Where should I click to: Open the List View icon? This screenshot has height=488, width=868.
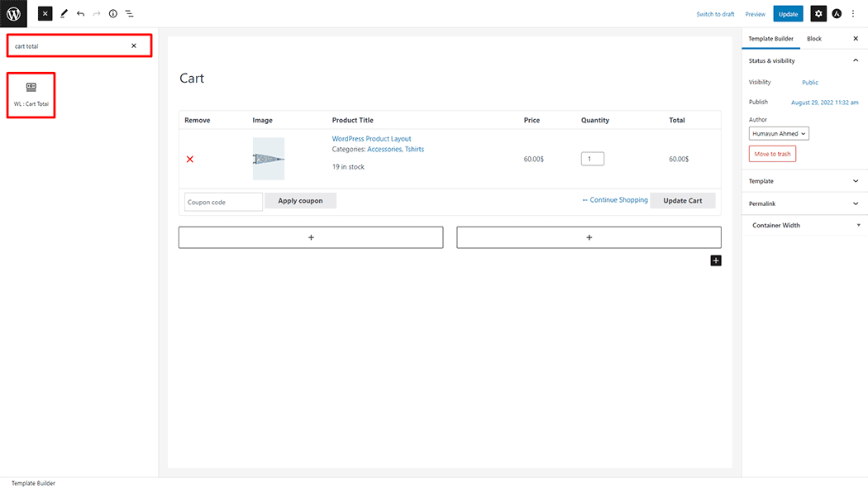coord(130,14)
